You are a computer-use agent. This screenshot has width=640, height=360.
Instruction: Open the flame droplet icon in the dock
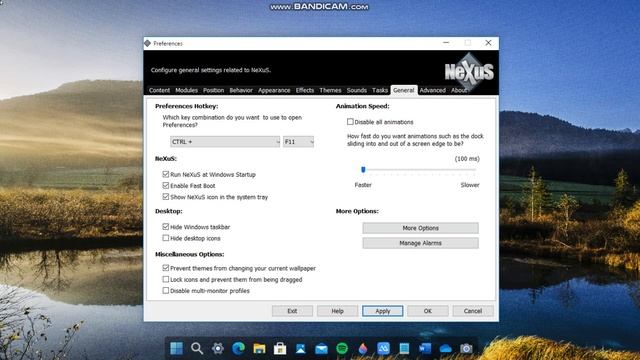tap(363, 348)
